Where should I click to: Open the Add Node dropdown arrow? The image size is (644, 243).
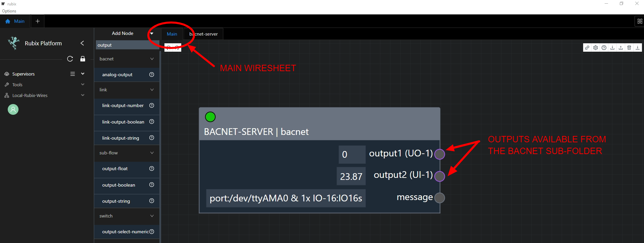click(152, 33)
